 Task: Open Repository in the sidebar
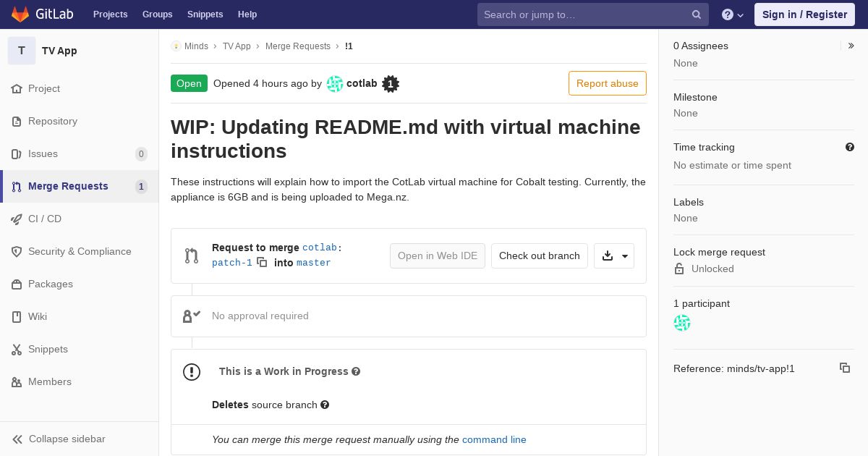tap(80, 121)
